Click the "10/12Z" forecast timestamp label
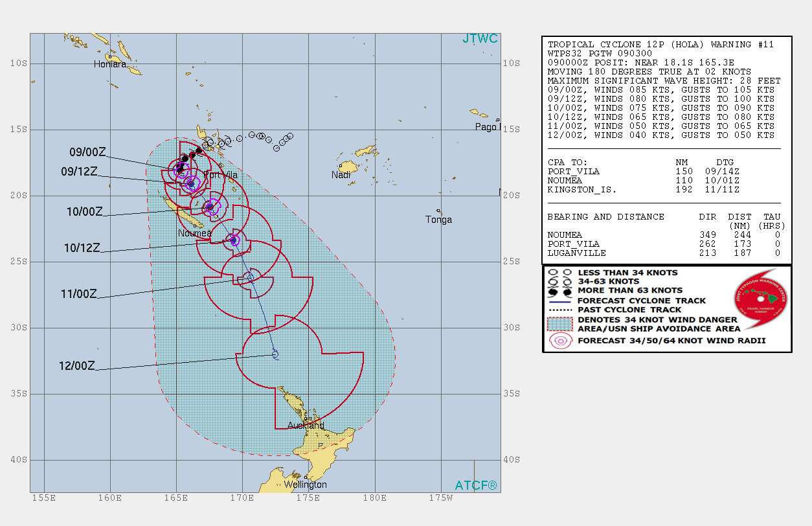This screenshot has height=526, width=812. 81,247
